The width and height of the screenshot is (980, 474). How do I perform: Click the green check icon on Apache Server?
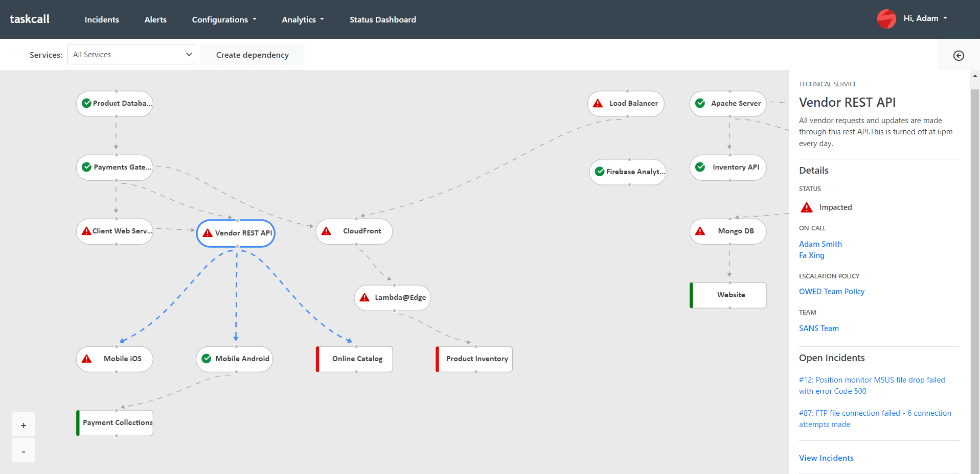pos(700,103)
